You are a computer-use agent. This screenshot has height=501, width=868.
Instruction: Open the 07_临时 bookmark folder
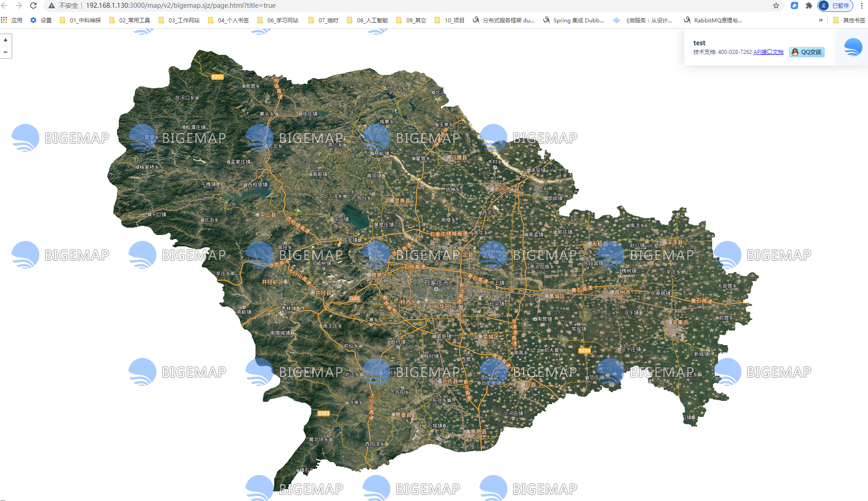[324, 20]
